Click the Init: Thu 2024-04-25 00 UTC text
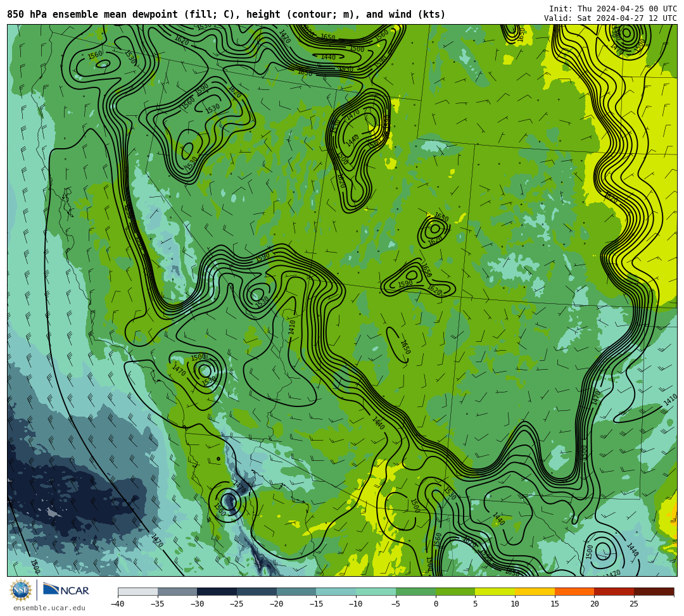This screenshot has width=684, height=616. [x=612, y=9]
